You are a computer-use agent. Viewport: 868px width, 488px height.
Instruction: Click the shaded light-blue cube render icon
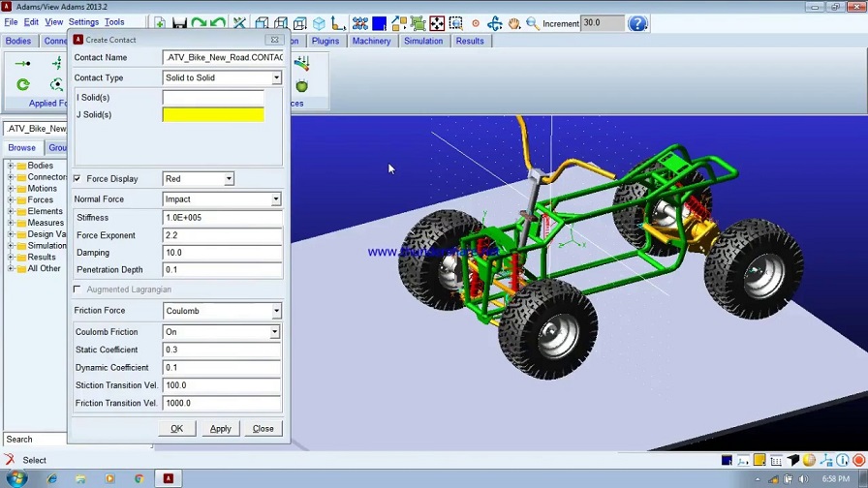pos(320,23)
